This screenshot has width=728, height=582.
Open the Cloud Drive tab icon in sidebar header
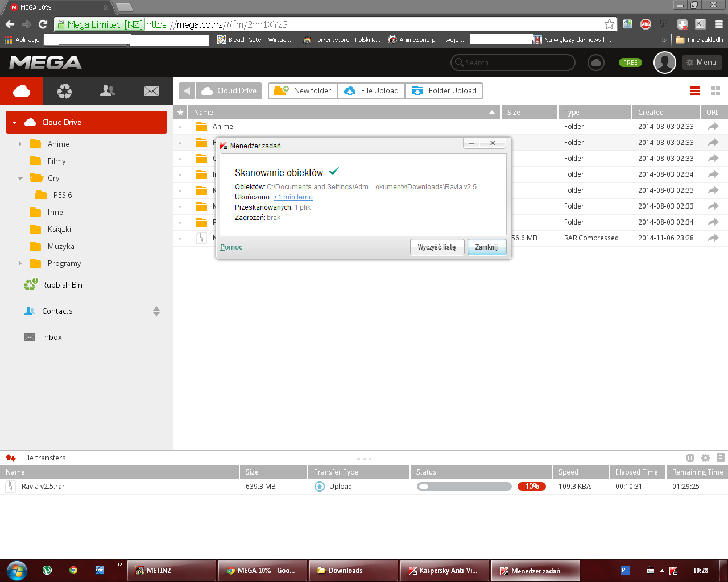pyautogui.click(x=22, y=91)
